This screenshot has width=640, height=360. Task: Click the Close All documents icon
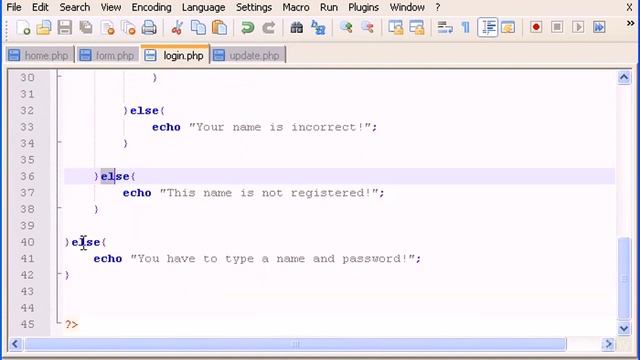click(128, 28)
